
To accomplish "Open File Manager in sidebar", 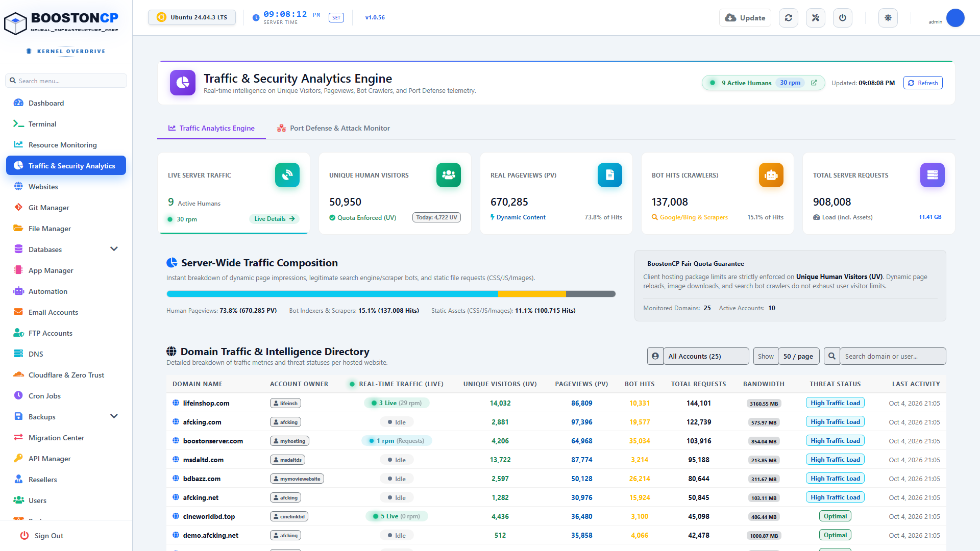I will pos(66,229).
